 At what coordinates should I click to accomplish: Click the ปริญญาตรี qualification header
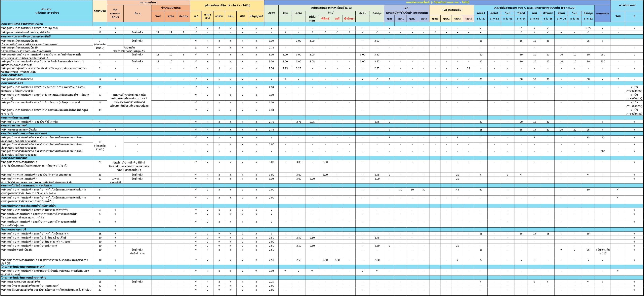tap(256, 16)
